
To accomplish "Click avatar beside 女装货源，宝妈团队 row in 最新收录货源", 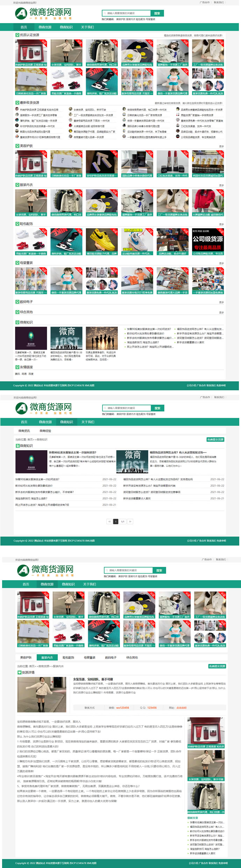I will [70, 109].
